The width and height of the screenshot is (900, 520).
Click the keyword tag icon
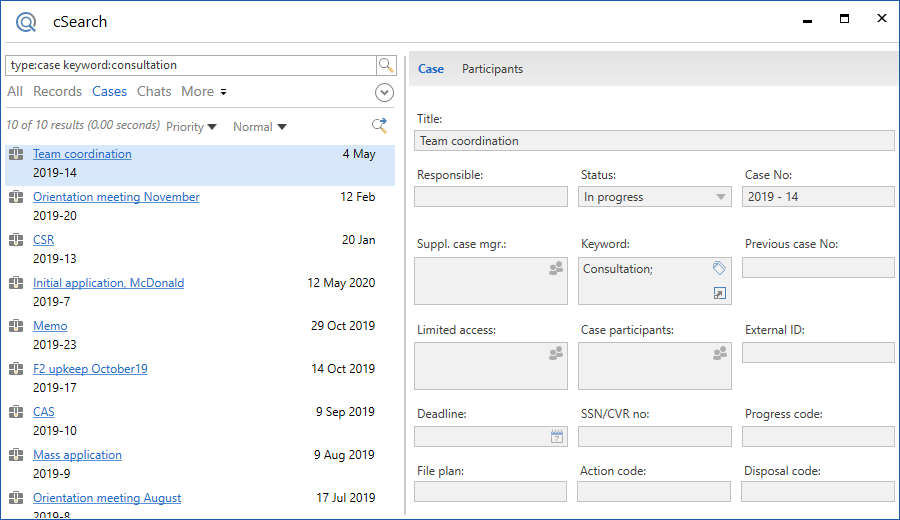pyautogui.click(x=719, y=268)
